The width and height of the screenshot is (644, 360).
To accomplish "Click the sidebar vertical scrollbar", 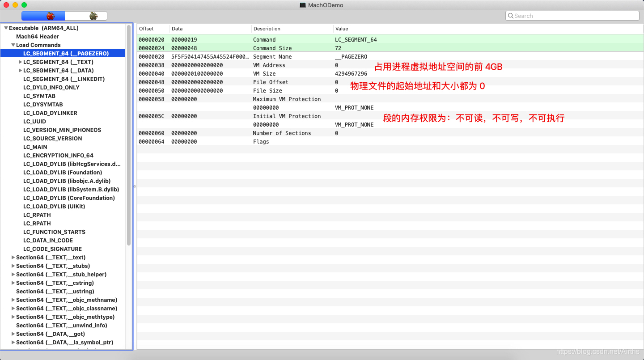I will 129,135.
